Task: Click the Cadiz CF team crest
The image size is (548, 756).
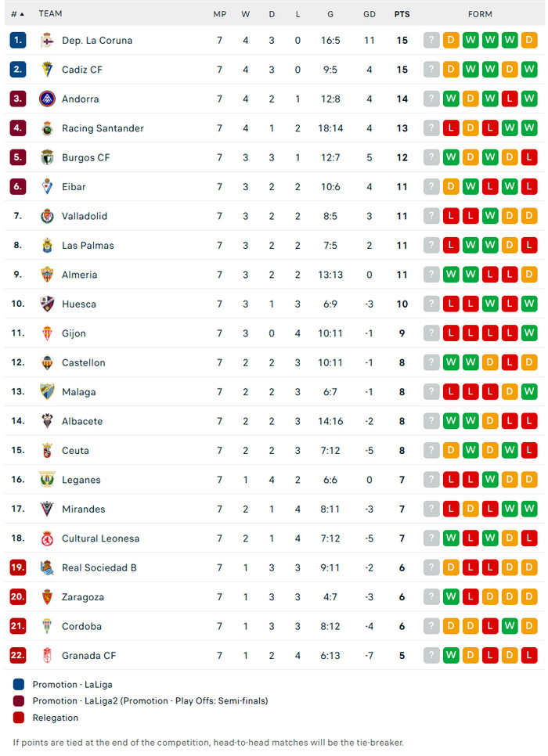Action: coord(47,70)
